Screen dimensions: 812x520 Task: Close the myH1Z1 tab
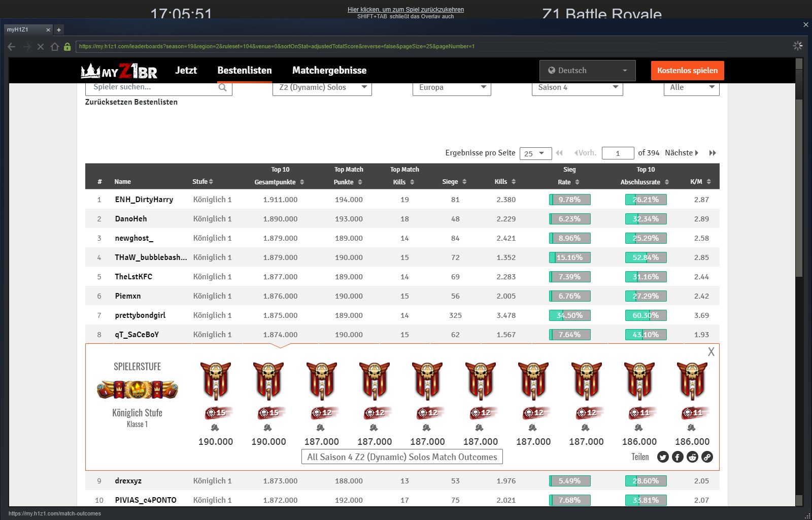[x=48, y=30]
